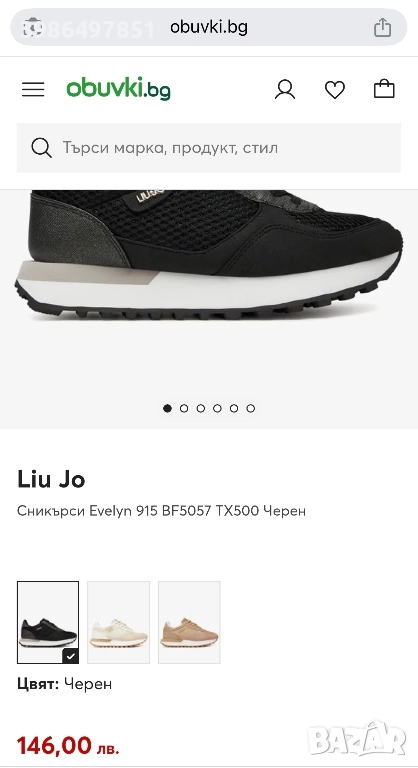Click the search magnifier icon
The image size is (418, 768).
pyautogui.click(x=41, y=148)
